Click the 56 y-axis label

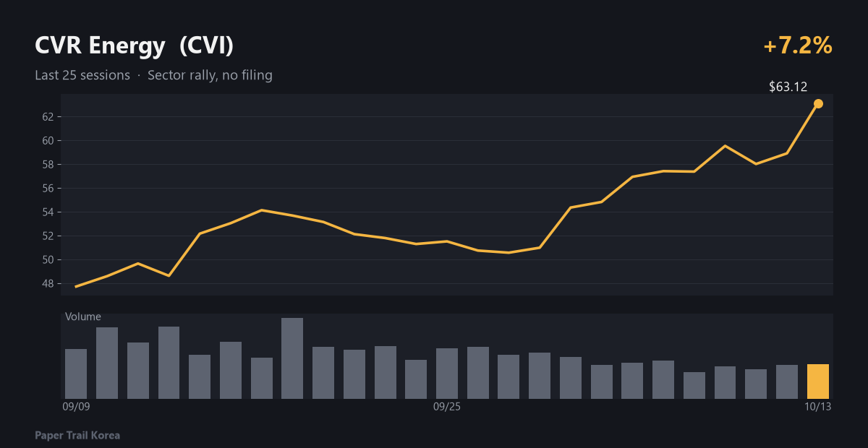pos(48,189)
